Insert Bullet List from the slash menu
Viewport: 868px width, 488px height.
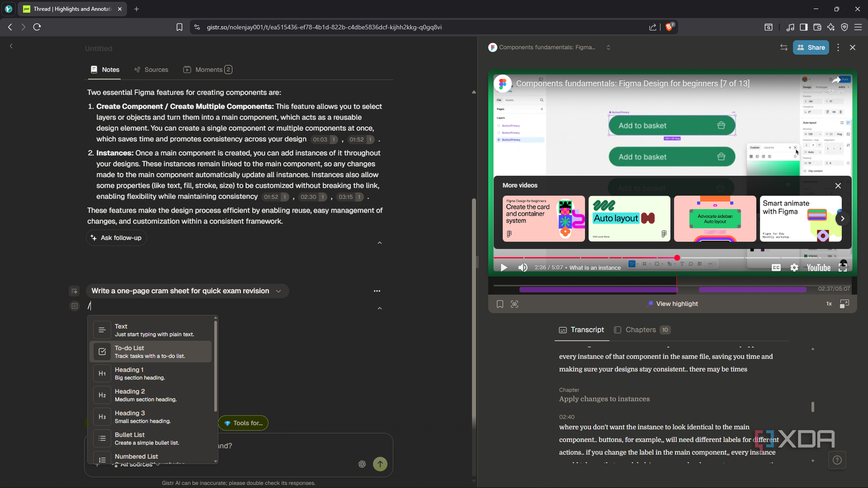coord(152,439)
